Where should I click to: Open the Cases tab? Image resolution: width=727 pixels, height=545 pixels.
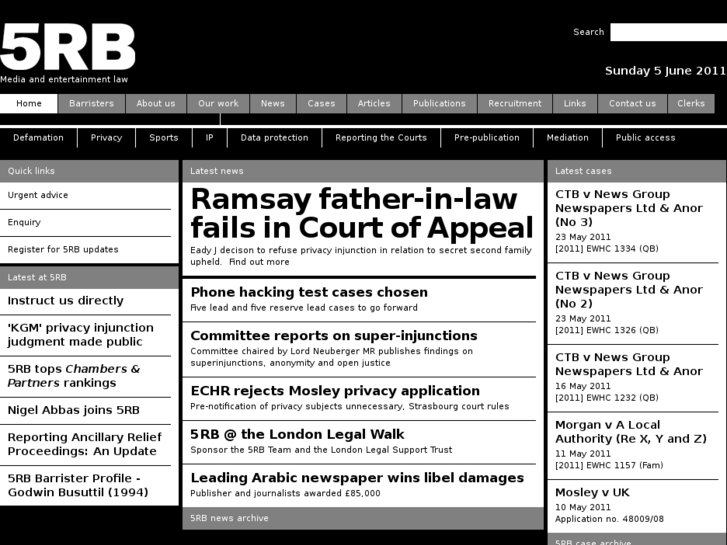pos(321,103)
